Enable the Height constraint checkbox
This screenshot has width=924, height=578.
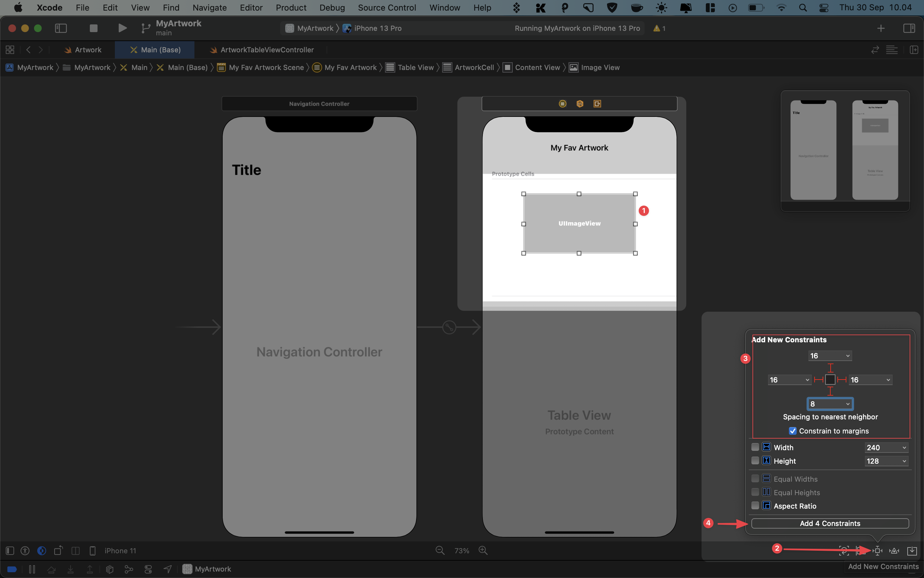[755, 461]
